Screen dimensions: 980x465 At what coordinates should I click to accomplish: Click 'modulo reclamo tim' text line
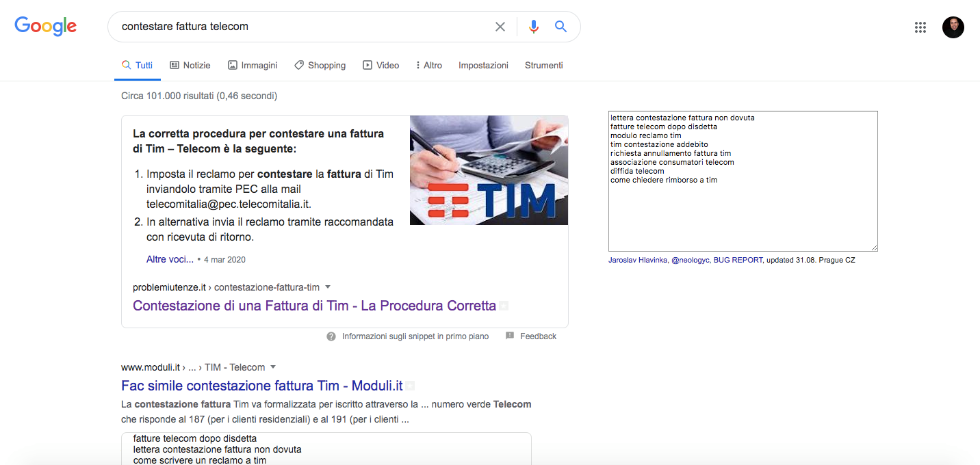coord(646,135)
